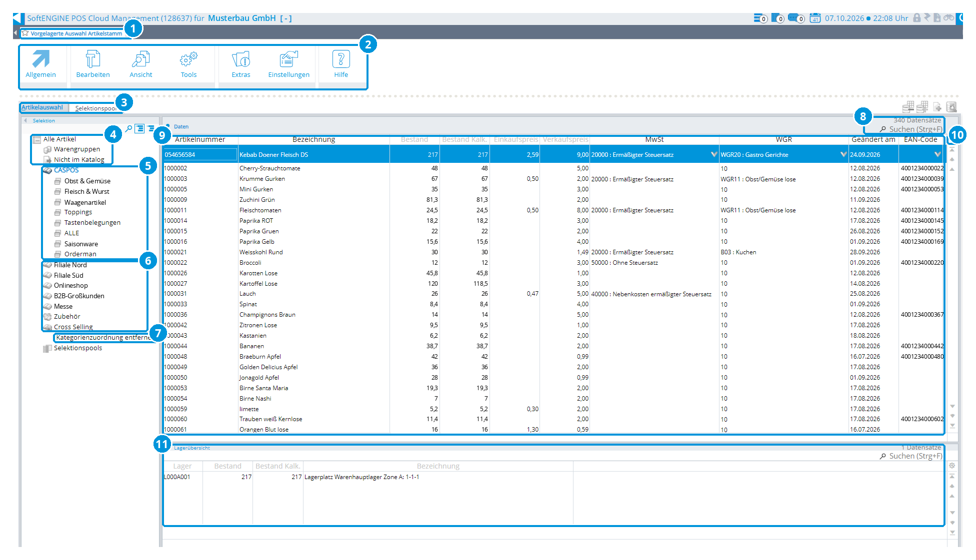Click the Suchen field above article table
The height and width of the screenshot is (560, 976).
(x=911, y=129)
